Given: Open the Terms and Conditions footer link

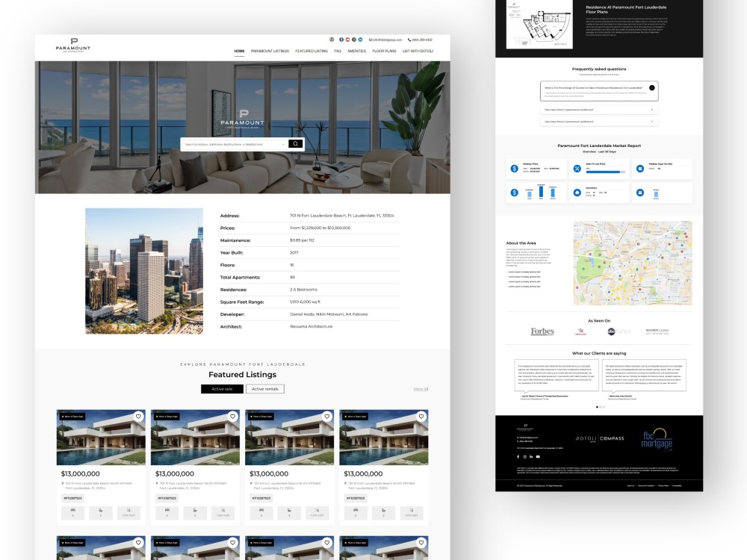Looking at the screenshot, I should tap(646, 486).
